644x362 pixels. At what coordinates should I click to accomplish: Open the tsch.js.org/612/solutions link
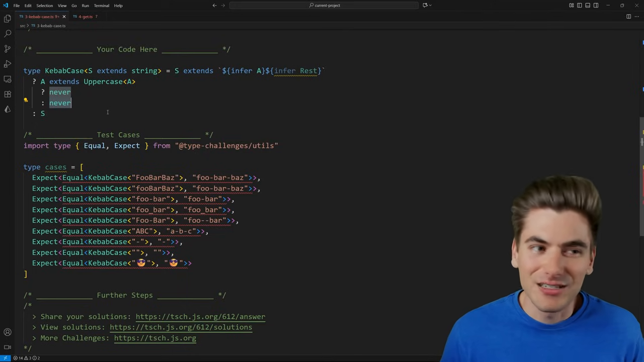(x=181, y=327)
